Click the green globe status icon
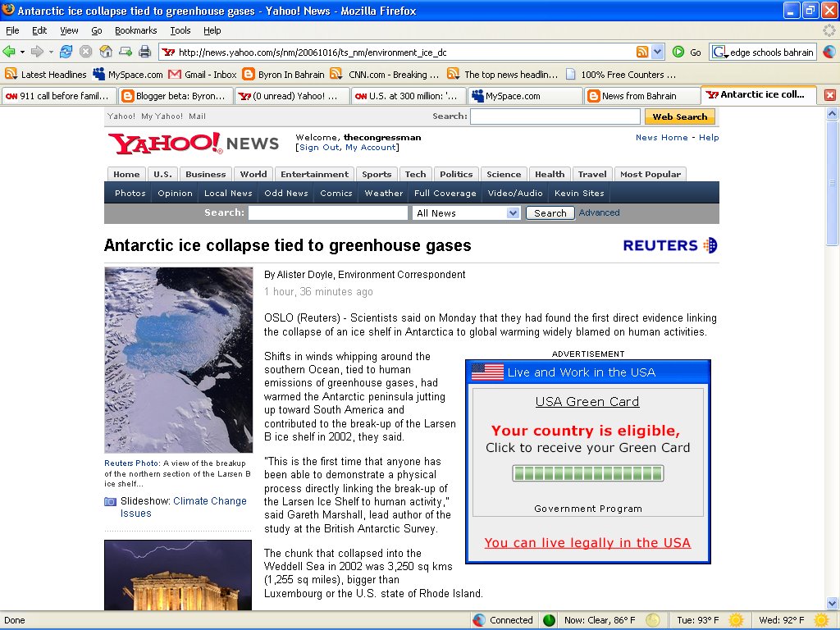The width and height of the screenshot is (840, 630). [x=549, y=620]
